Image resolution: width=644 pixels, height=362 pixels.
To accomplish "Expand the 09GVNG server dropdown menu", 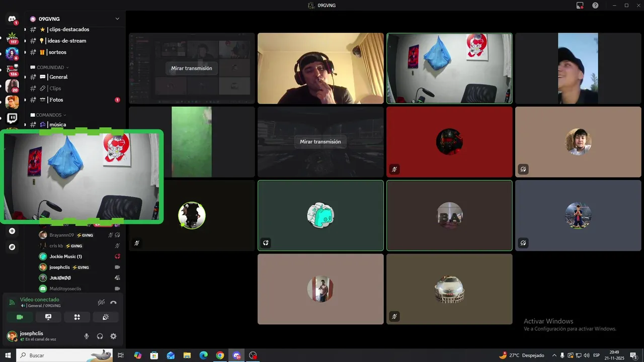I will click(117, 19).
